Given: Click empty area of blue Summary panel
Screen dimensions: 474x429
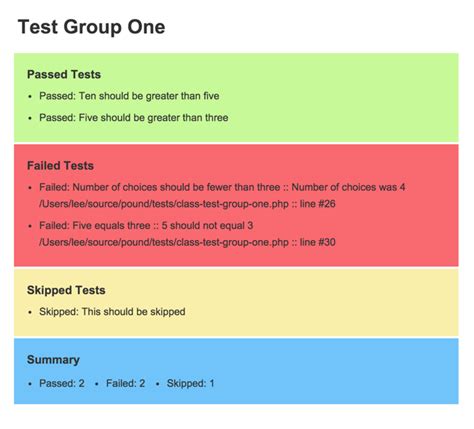Looking at the screenshot, I should (x=333, y=373).
